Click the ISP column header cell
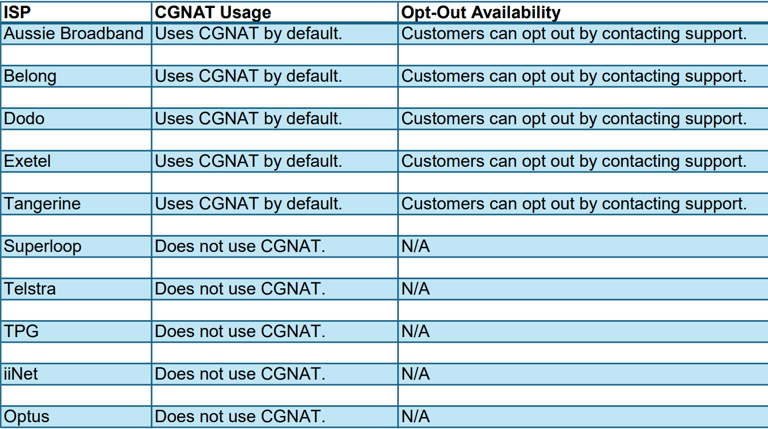Viewport: 768px width, 429px height. (x=75, y=12)
